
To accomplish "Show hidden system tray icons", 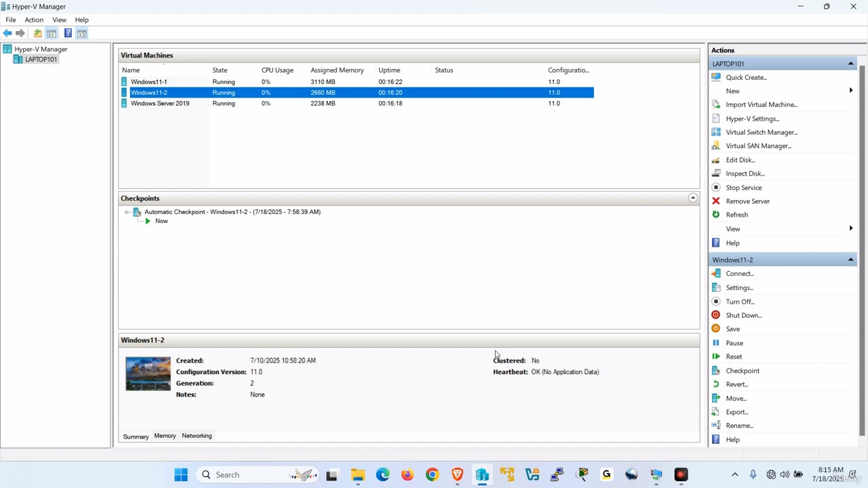I will coord(734,474).
